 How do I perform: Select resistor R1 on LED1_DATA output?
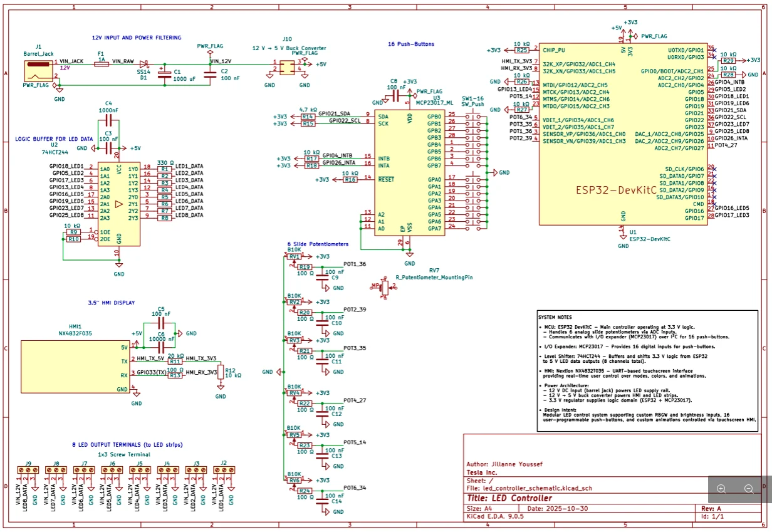pos(164,169)
